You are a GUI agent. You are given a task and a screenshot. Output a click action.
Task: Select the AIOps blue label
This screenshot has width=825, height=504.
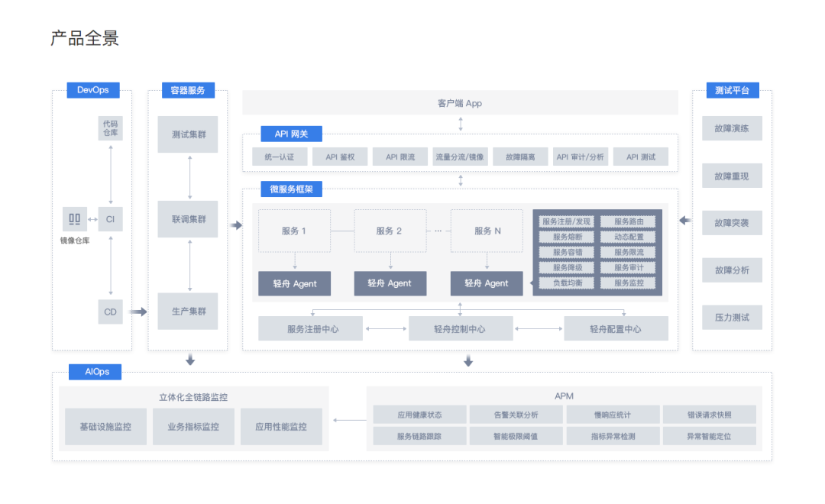click(x=95, y=371)
